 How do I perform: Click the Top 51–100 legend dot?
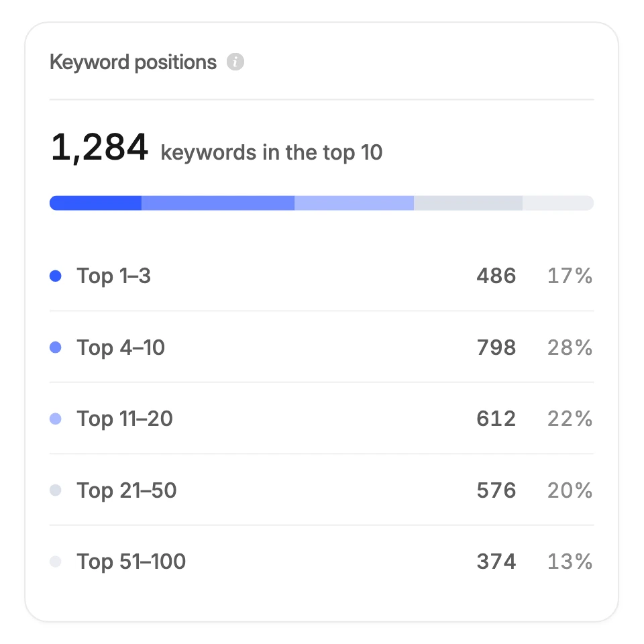coord(56,561)
